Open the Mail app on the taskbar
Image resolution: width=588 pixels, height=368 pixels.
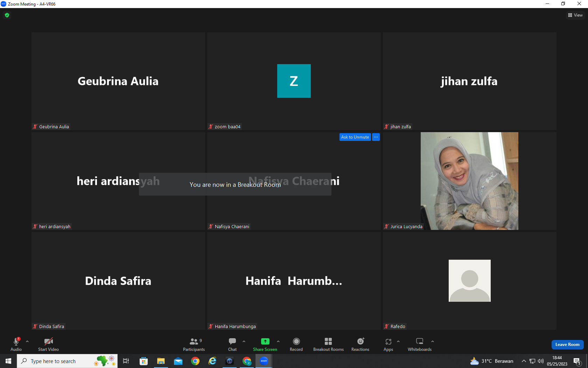(178, 361)
